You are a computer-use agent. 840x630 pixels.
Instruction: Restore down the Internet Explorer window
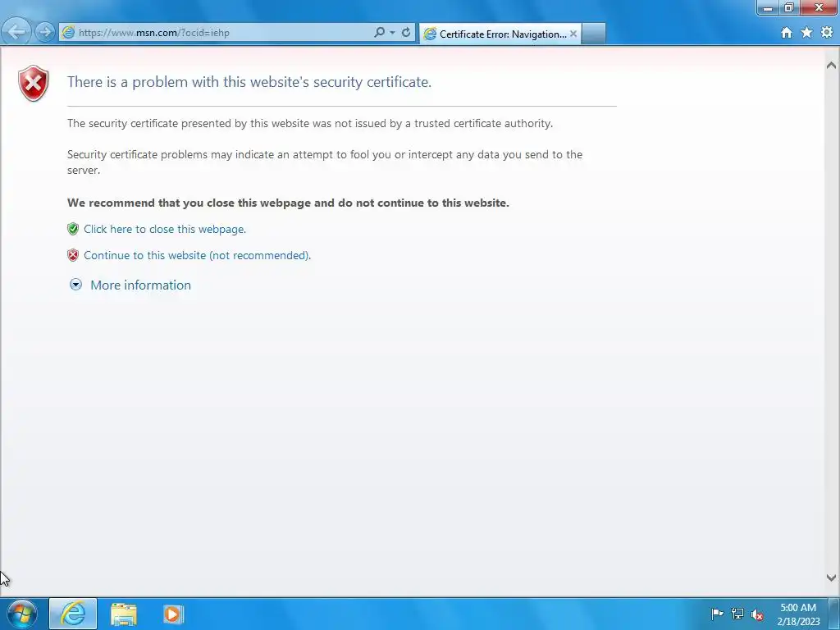coord(788,7)
